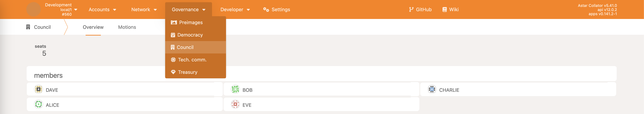The image size is (644, 114).
Task: Click BOB's account identicon
Action: [235, 89]
